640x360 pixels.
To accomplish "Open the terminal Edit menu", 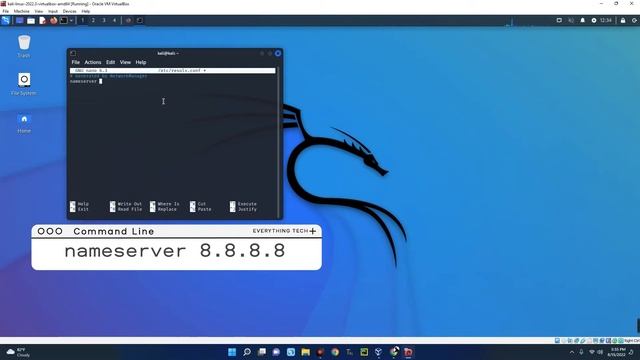I will pyautogui.click(x=111, y=62).
